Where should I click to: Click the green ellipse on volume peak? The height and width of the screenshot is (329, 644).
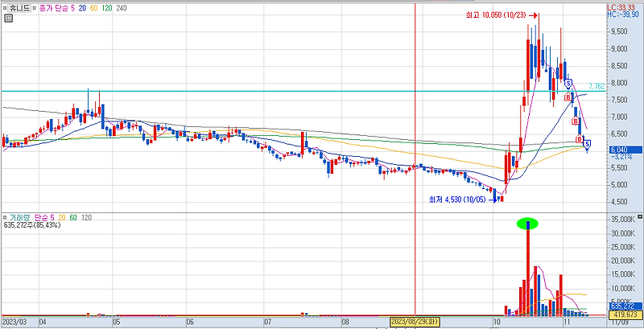pyautogui.click(x=527, y=224)
